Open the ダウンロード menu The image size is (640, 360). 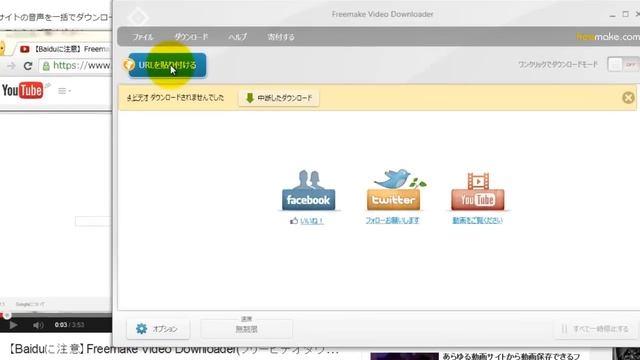pyautogui.click(x=191, y=37)
